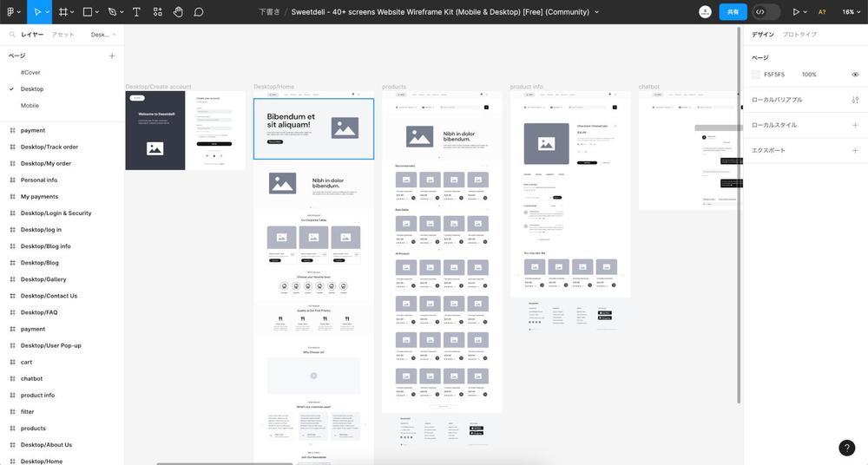868x465 pixels.
Task: Select the Rectangle shape tool
Action: pos(88,11)
